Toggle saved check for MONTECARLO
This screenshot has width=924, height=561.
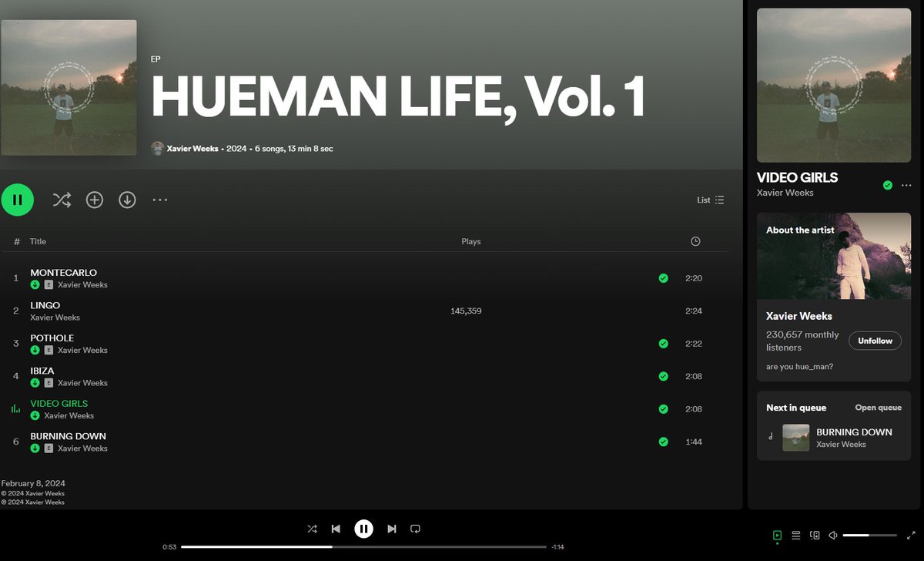(x=663, y=278)
